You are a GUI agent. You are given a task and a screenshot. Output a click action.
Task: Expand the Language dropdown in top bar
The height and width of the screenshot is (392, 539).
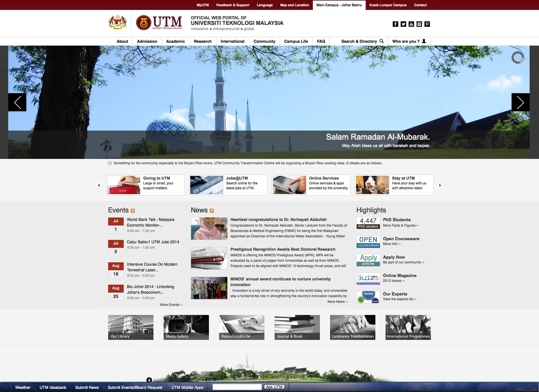265,5
